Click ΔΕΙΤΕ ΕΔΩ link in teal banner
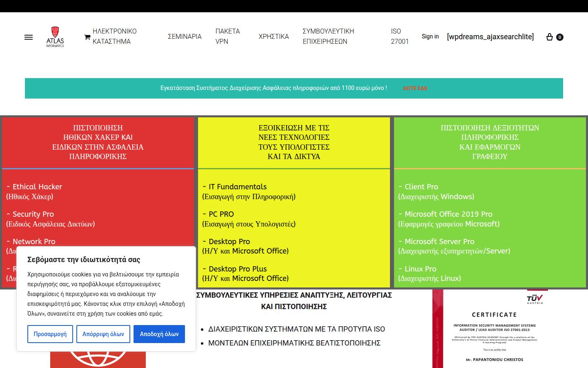Viewport: 588px width, 368px height. (x=415, y=88)
